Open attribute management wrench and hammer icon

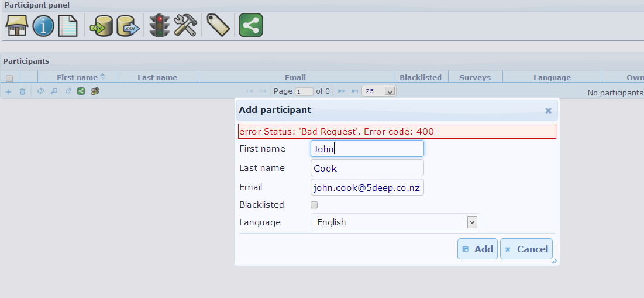click(x=185, y=26)
